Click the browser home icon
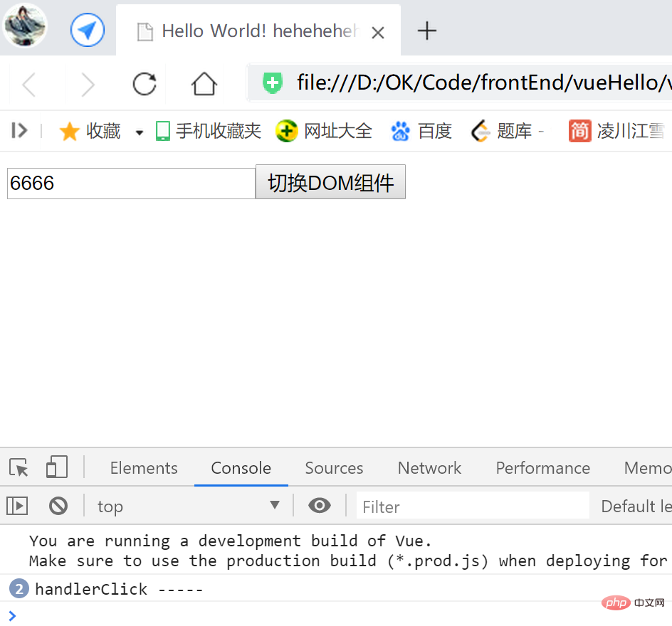Screen dimensions: 672x626 coord(204,83)
